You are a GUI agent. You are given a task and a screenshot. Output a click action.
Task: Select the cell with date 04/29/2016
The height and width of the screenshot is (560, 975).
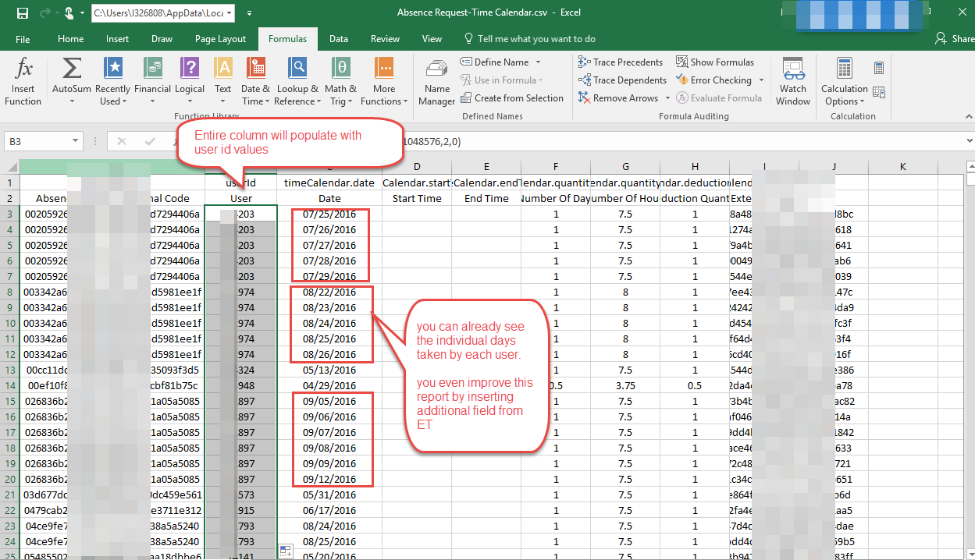click(329, 385)
